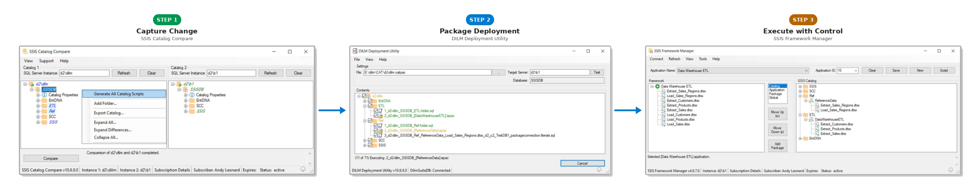Expand the EntDNA folder in SSIS Catalog tree

click(x=800, y=138)
